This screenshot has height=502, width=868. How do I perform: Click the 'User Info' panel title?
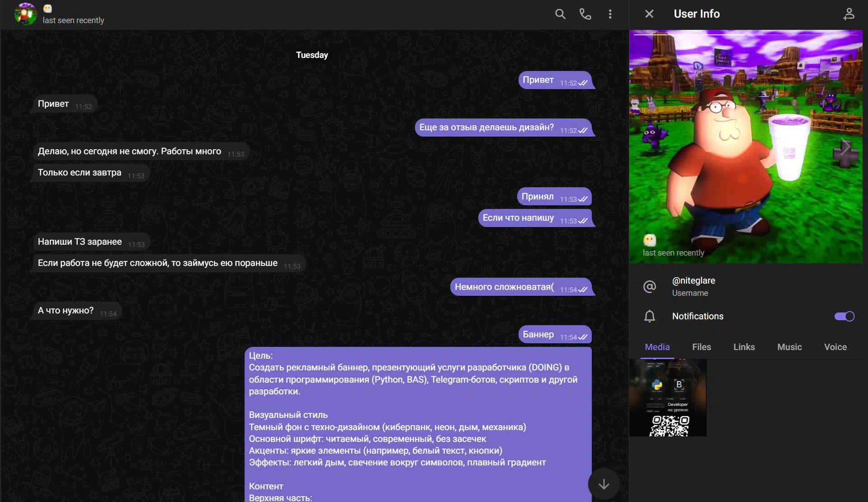pyautogui.click(x=697, y=14)
